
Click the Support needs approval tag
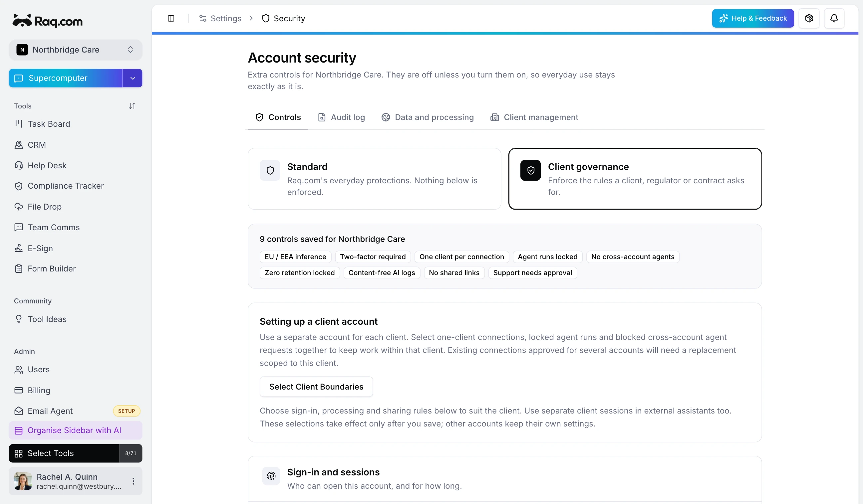pos(532,273)
